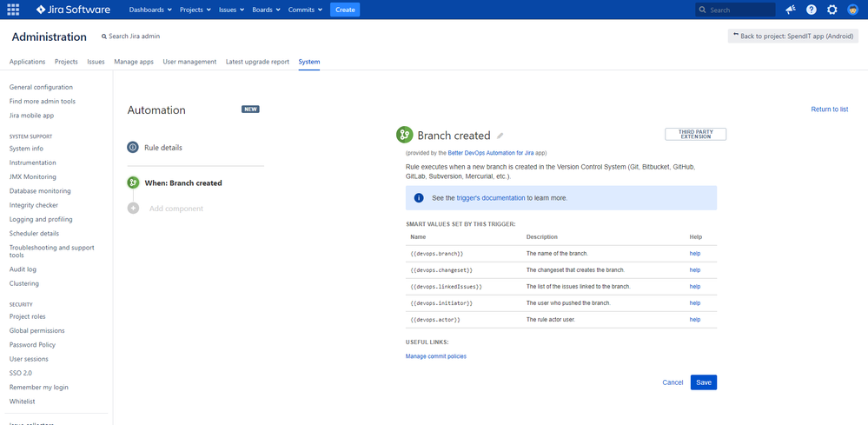Open System info page
The height and width of the screenshot is (425, 868).
point(26,149)
